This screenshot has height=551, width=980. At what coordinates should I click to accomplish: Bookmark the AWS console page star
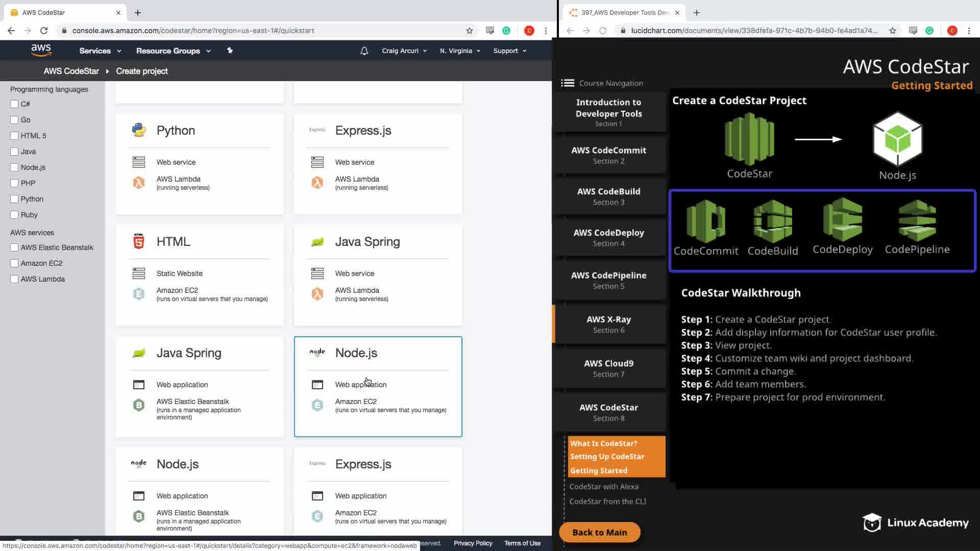coord(469,31)
